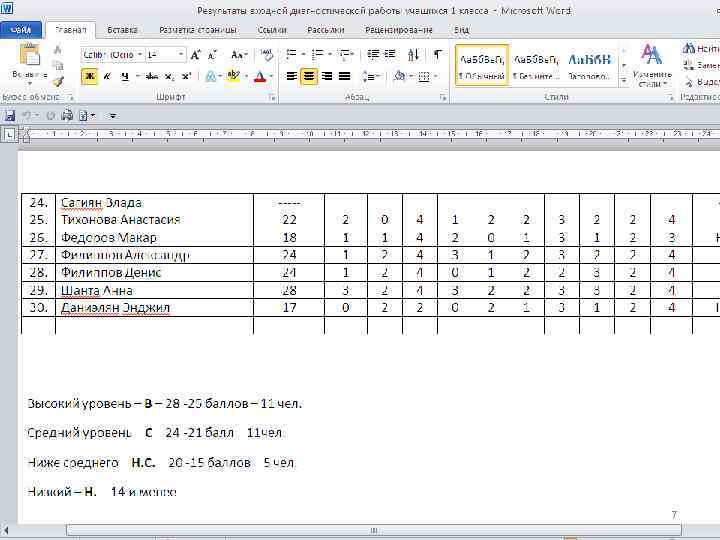Click Shading paint bucket icon
720x540 pixels.
click(x=399, y=76)
